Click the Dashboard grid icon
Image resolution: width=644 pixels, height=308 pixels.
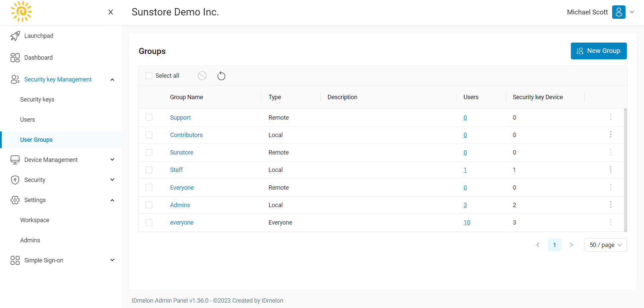tap(15, 58)
